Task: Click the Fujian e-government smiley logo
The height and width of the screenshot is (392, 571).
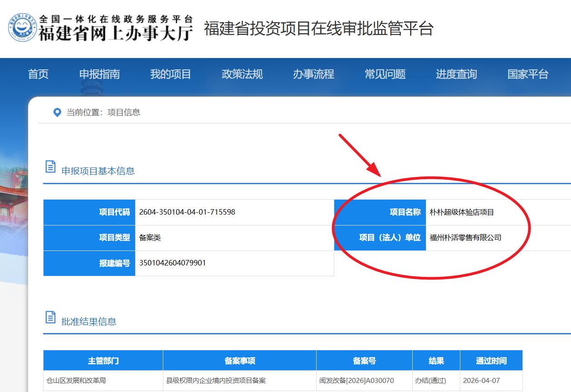Action: click(x=22, y=28)
